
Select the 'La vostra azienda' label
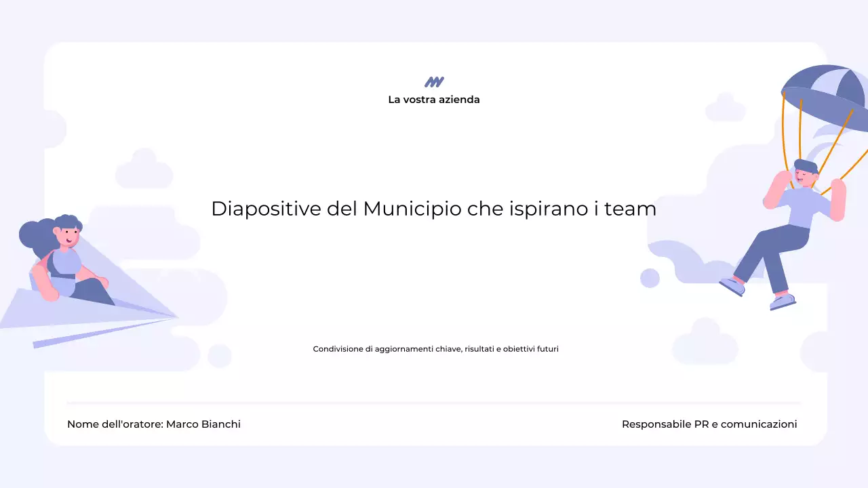tap(434, 99)
